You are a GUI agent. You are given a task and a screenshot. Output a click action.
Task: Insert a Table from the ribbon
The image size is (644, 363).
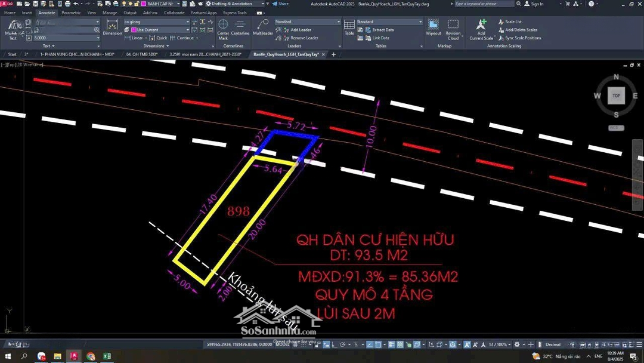pyautogui.click(x=349, y=27)
